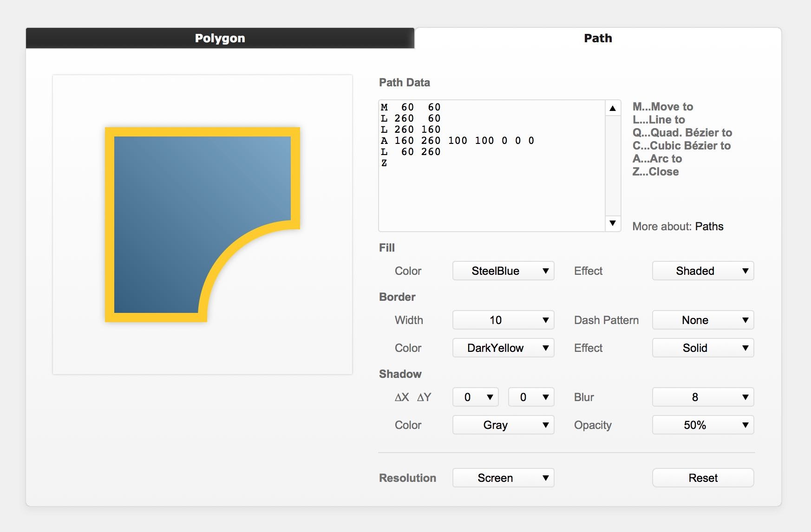Screen dimensions: 811x532
Task: Open the Fill Color SteelBlue dropdown
Action: (504, 271)
